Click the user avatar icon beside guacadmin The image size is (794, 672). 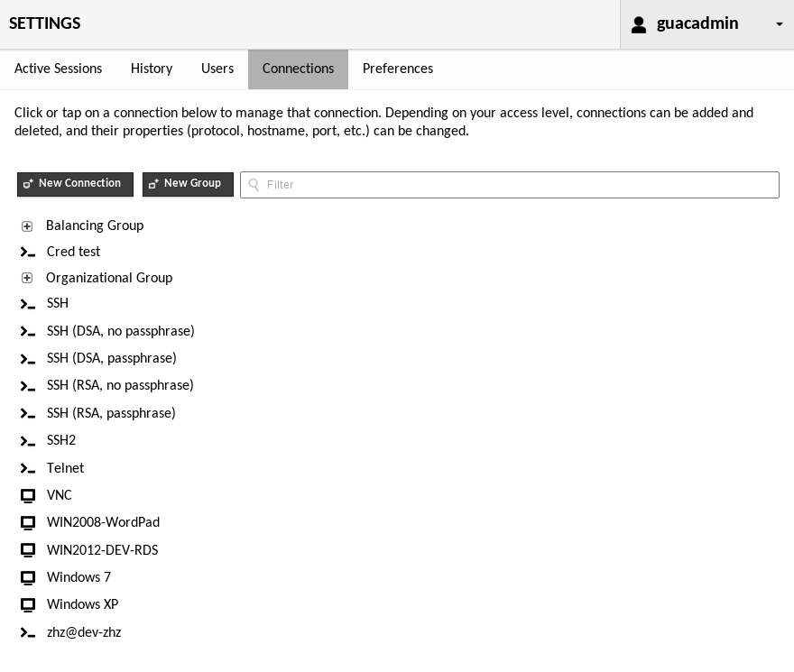pos(639,24)
